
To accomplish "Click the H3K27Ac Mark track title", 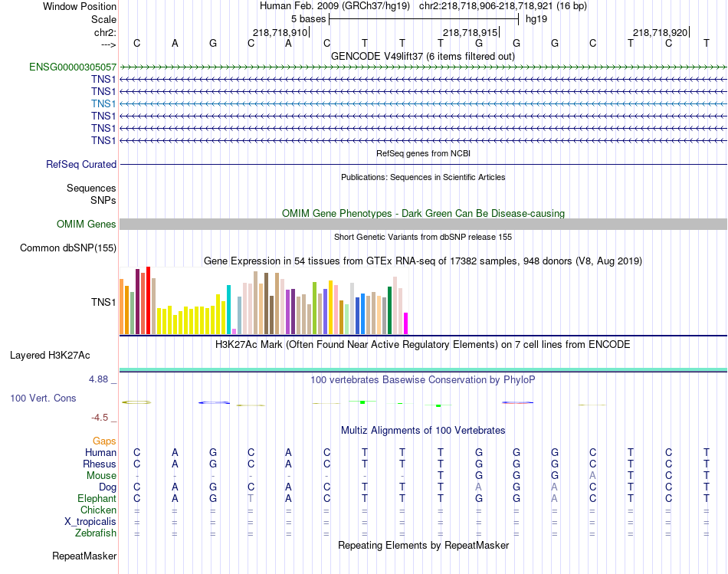I will (422, 345).
